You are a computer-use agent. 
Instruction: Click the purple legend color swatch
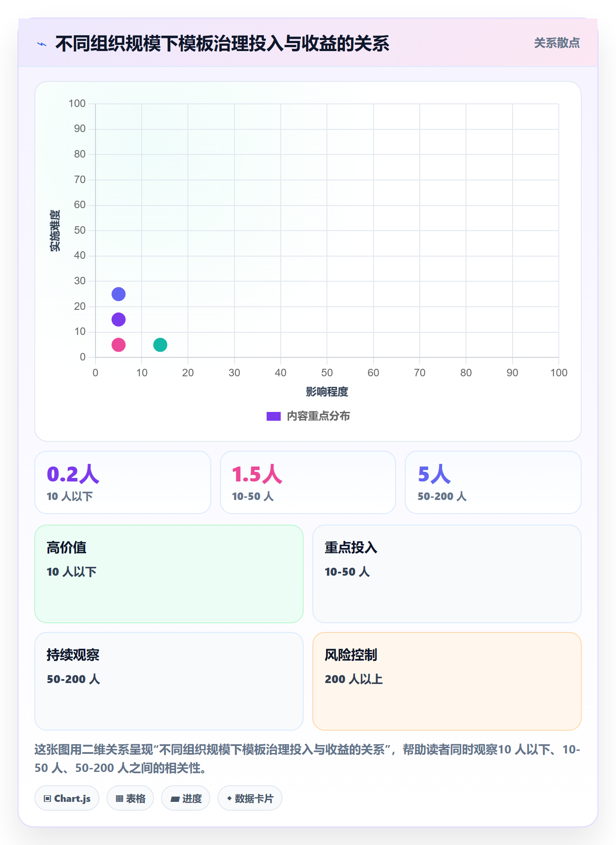[x=274, y=416]
